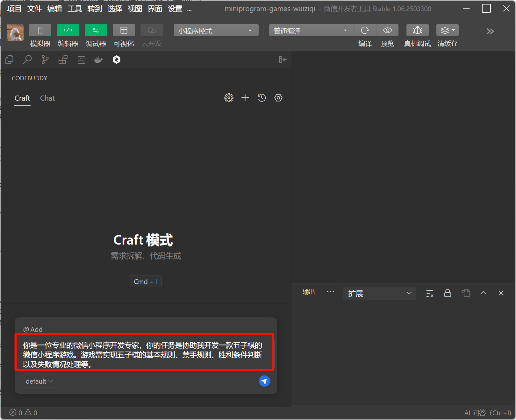Start a new Craft session
This screenshot has height=420, width=516.
click(245, 98)
